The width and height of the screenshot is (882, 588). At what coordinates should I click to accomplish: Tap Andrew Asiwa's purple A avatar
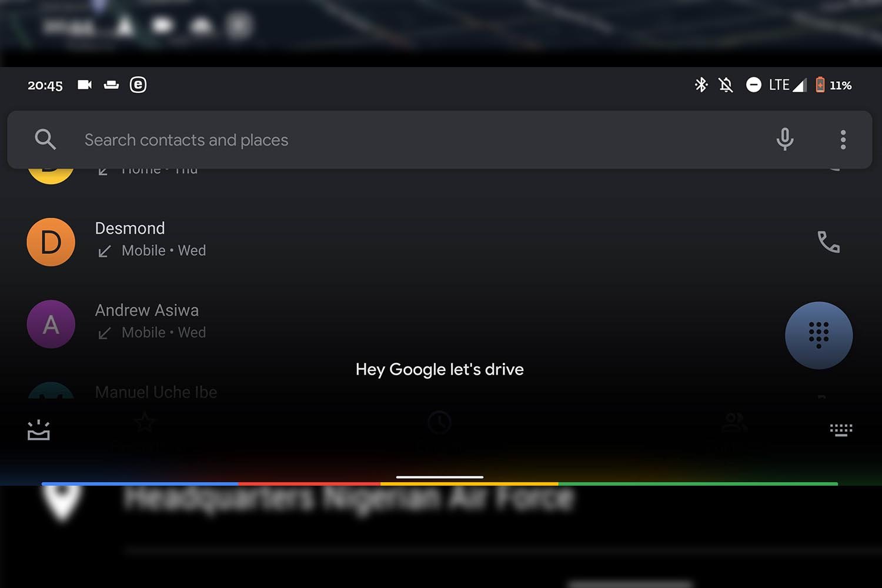[x=51, y=324]
